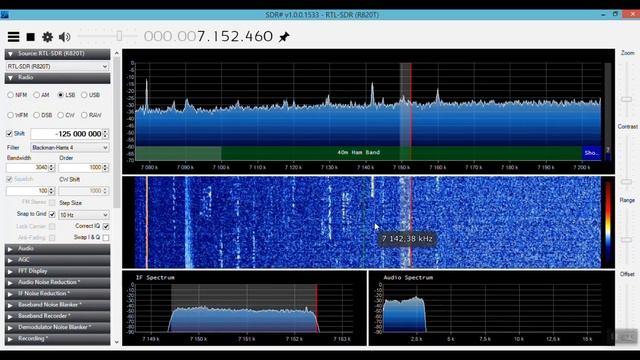Collapse the Radio panel

(58, 78)
